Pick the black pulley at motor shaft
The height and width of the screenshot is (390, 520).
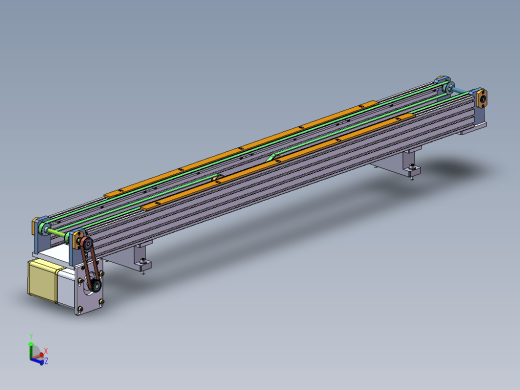pos(97,286)
